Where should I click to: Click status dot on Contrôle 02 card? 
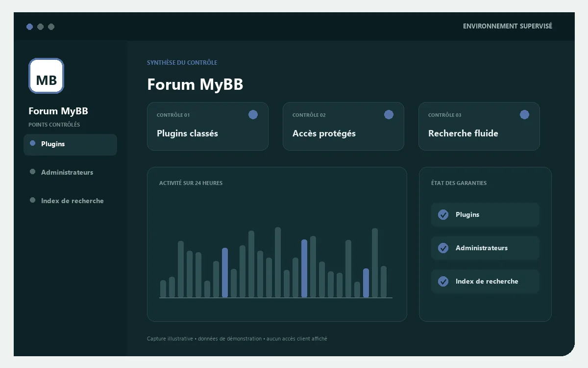[389, 115]
